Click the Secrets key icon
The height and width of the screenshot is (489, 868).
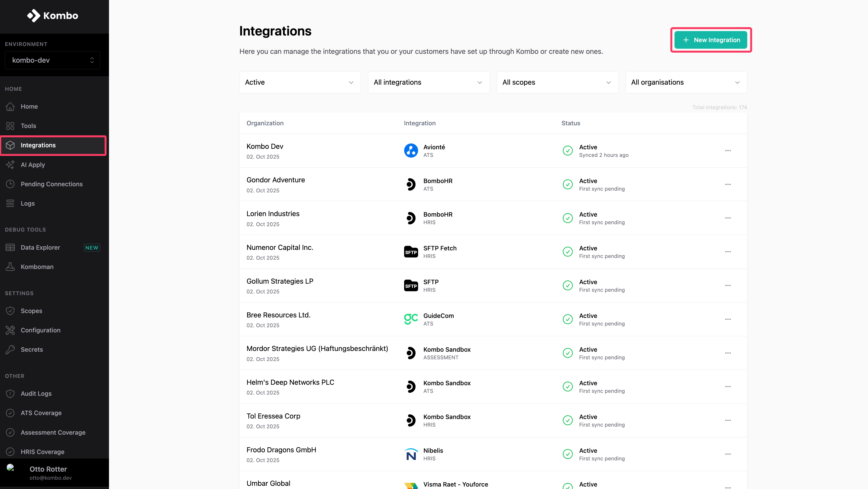pos(10,349)
